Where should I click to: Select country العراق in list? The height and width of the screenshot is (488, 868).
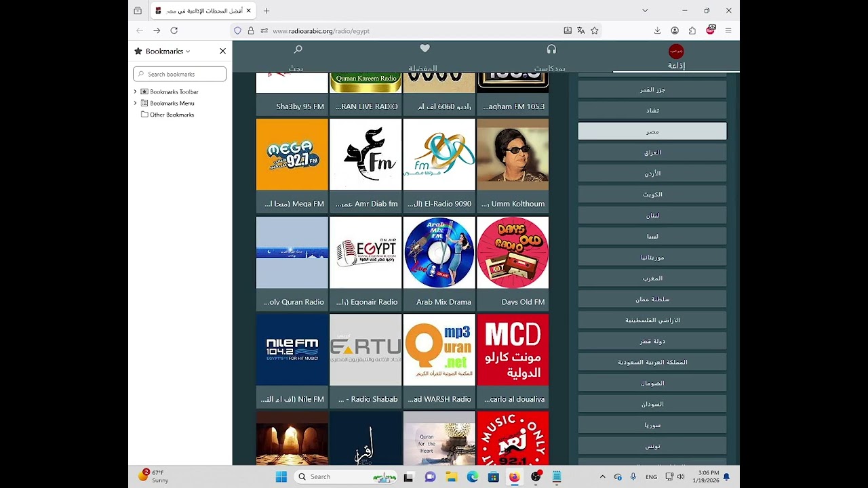click(652, 152)
